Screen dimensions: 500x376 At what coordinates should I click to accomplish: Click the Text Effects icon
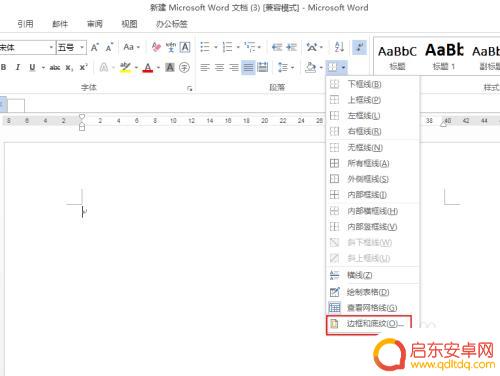tap(104, 68)
